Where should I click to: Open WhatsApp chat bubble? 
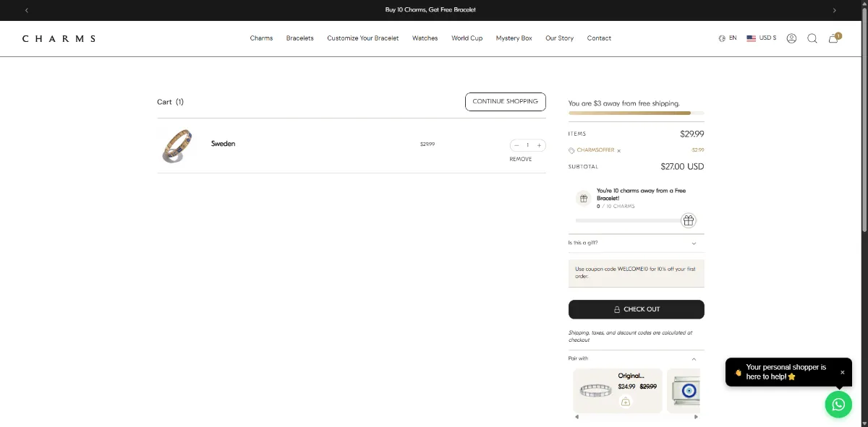point(838,405)
